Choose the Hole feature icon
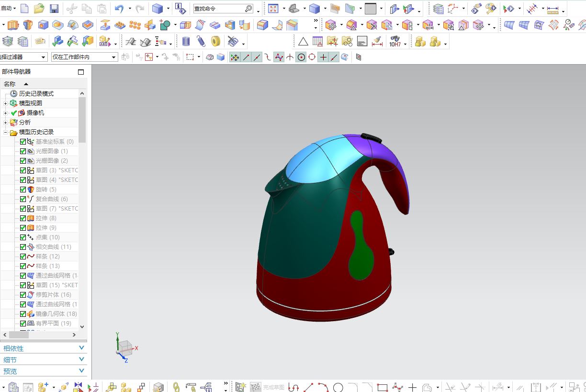Image resolution: width=586 pixels, height=392 pixels. (x=43, y=25)
